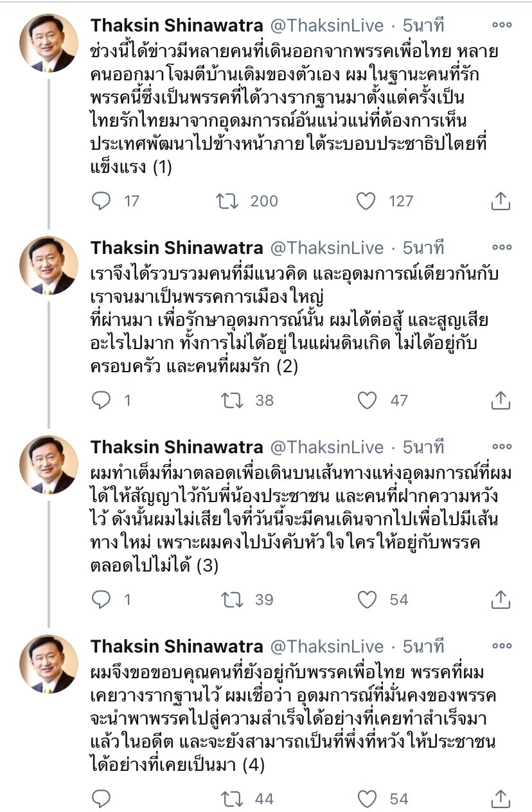Retweet the fourth tweet with 44 retweets
Image resolution: width=532 pixels, height=812 pixels.
[231, 799]
